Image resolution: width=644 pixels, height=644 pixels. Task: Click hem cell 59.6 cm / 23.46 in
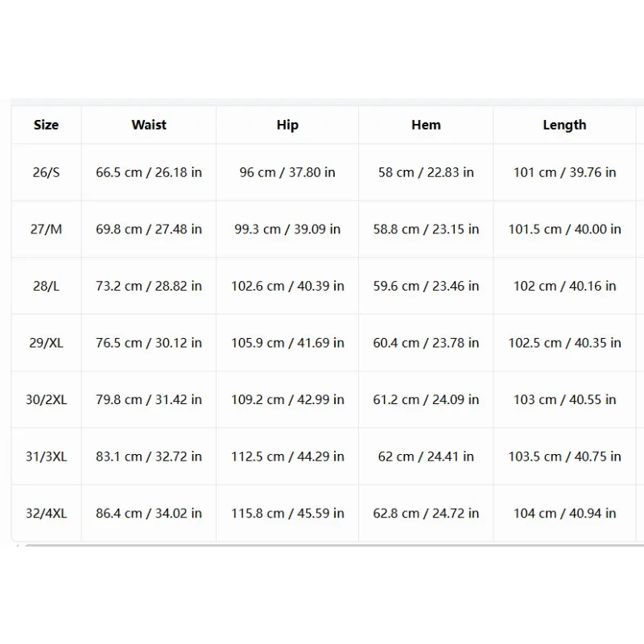click(x=426, y=286)
